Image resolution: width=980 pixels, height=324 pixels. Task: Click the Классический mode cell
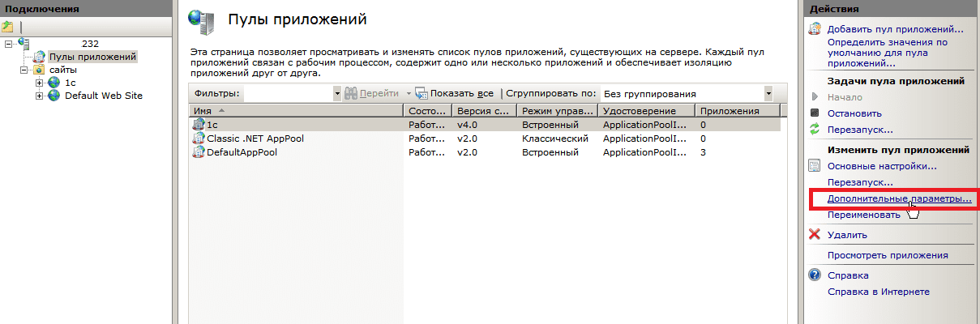click(555, 139)
